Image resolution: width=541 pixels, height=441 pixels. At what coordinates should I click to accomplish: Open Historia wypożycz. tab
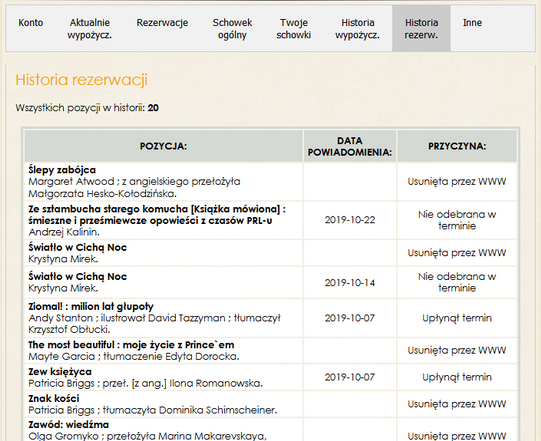[357, 29]
